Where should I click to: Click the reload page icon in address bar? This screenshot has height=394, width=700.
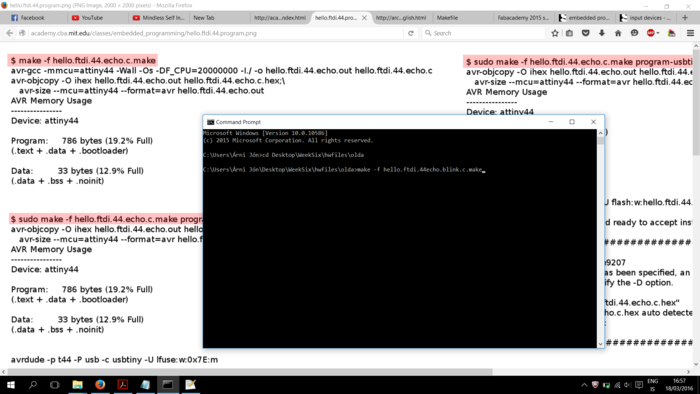(411, 33)
